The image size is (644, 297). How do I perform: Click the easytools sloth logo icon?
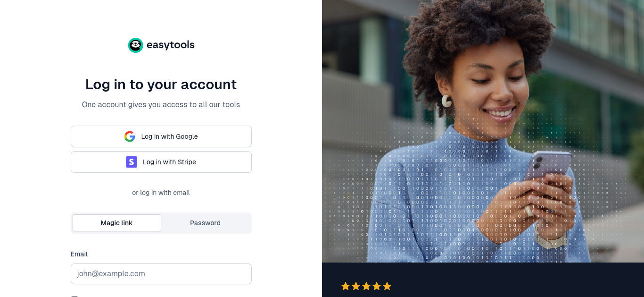[x=135, y=45]
